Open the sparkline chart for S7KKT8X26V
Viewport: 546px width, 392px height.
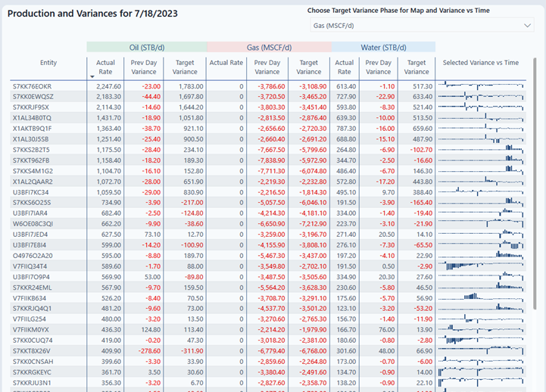pyautogui.click(x=481, y=350)
